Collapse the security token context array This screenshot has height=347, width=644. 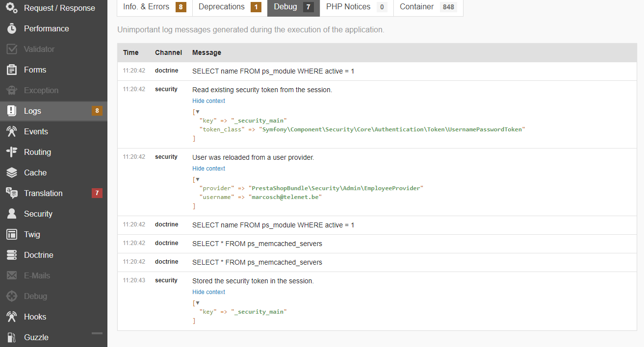198,112
